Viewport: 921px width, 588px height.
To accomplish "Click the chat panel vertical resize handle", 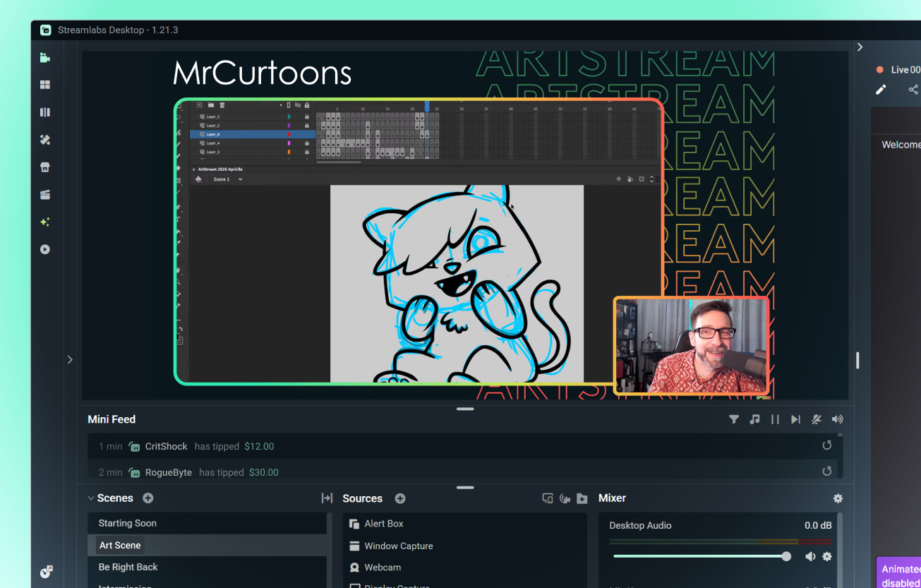I will (x=857, y=361).
